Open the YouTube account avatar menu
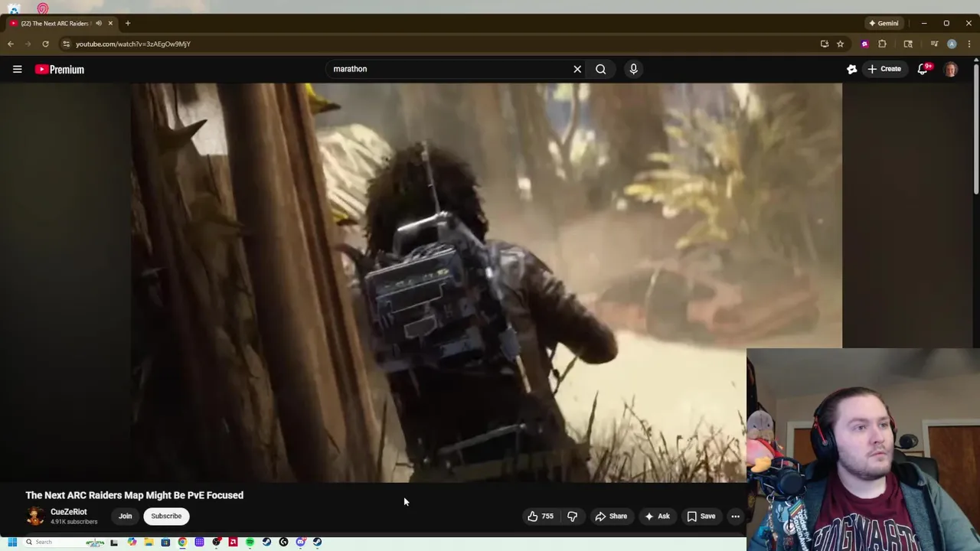Screen dimensions: 980x551 951,69
